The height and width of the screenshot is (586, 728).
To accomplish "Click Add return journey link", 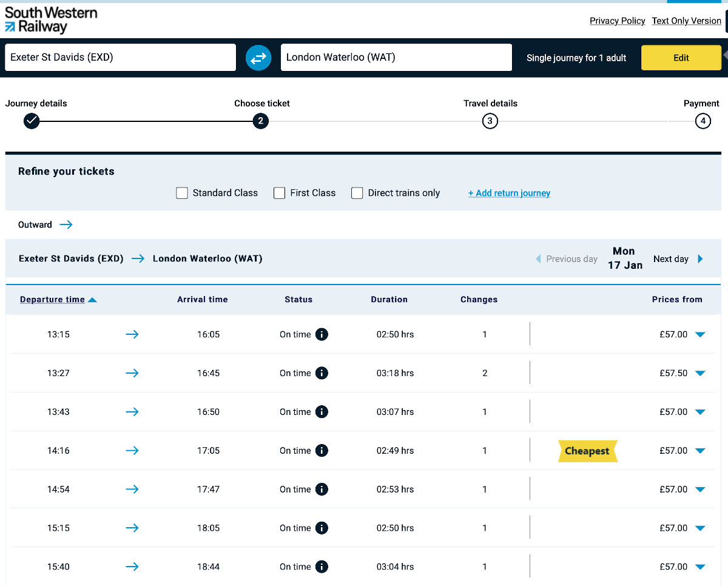I will (509, 193).
